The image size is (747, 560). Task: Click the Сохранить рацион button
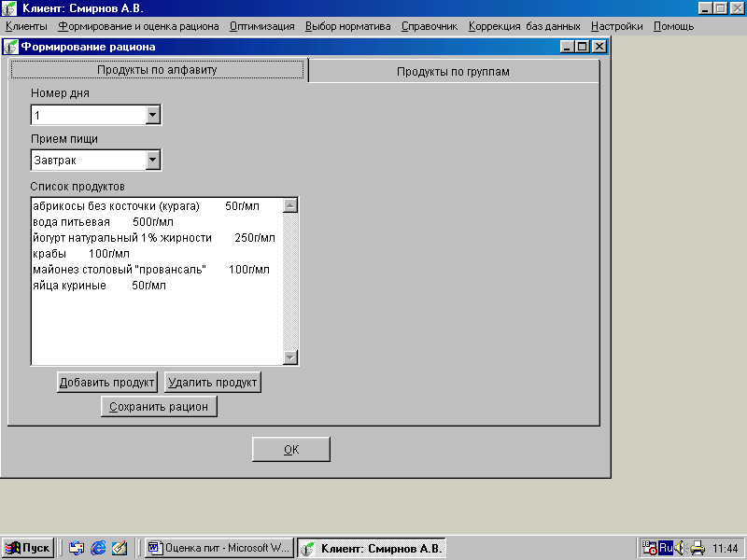pos(159,407)
